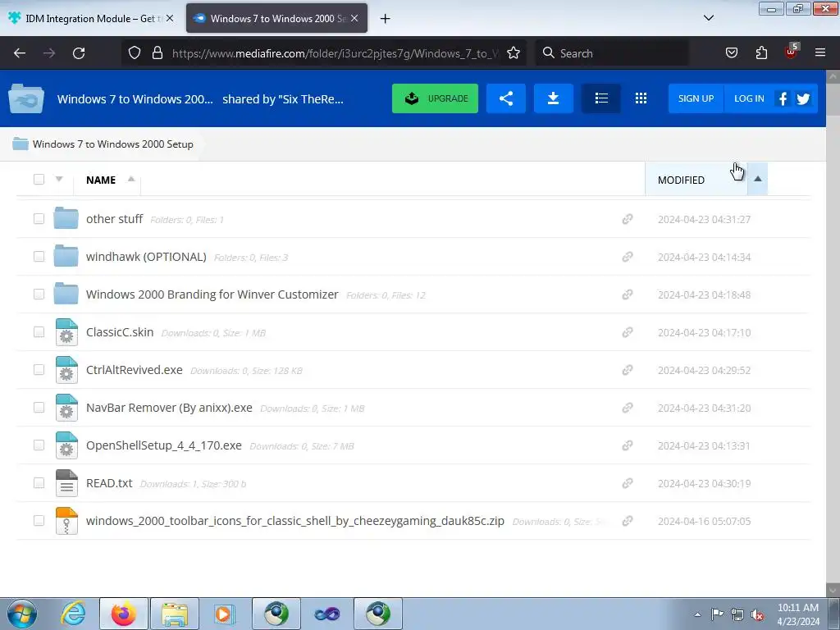Copy link for OpenShellSetup_4_4_170.exe
Viewport: 840px width, 630px height.
click(x=628, y=445)
